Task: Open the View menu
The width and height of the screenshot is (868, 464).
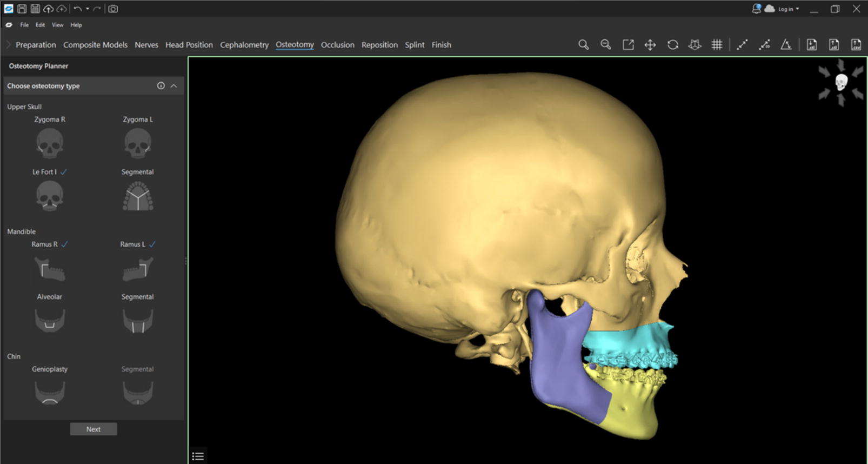Action: [x=57, y=25]
